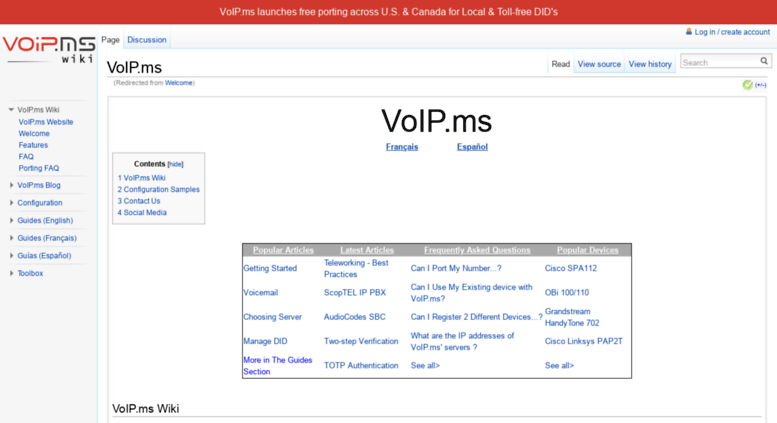
Task: Open ScopTEL IP PBX article
Action: pos(355,293)
